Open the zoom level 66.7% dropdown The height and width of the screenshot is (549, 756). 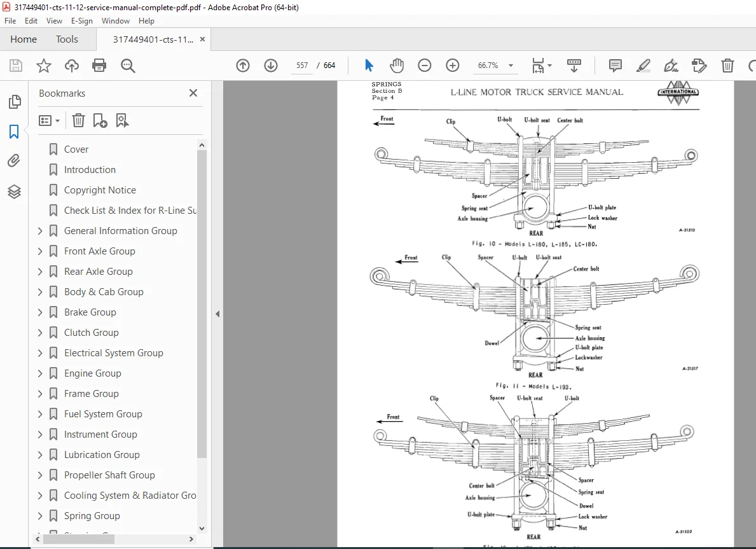pyautogui.click(x=511, y=65)
